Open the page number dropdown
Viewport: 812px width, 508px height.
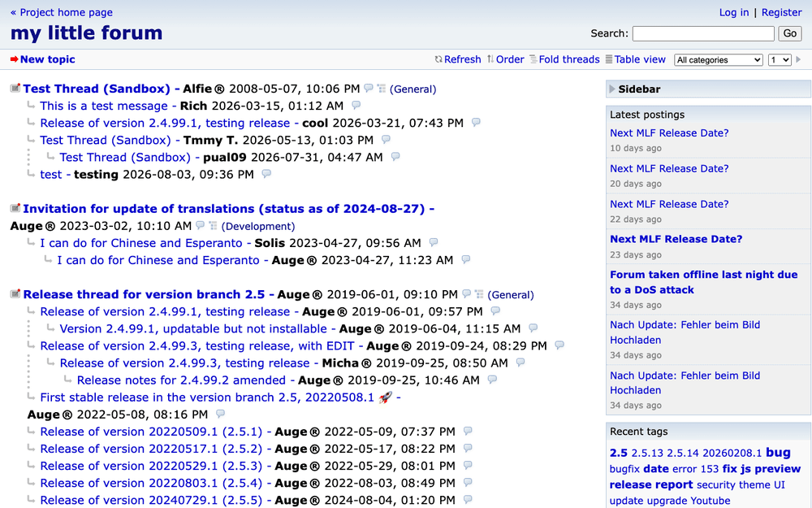pyautogui.click(x=780, y=59)
